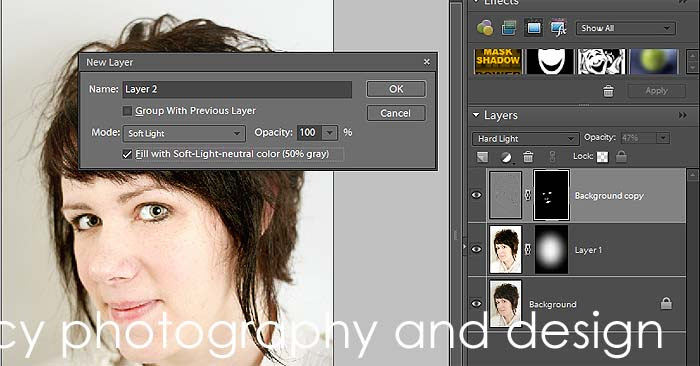This screenshot has height=366, width=700.
Task: Create adjustment layer icon in Layers panel
Action: 506,157
